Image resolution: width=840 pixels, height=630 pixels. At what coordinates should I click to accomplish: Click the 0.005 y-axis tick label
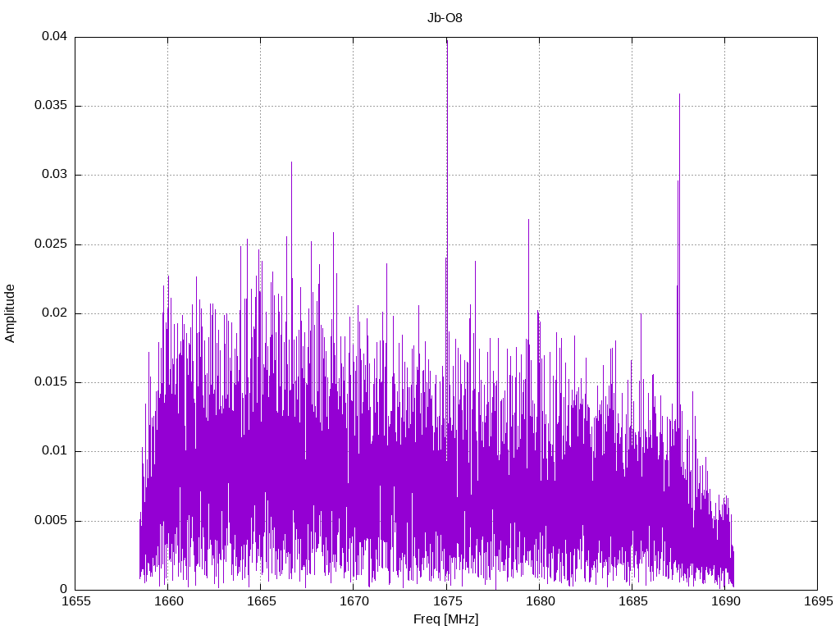50,521
